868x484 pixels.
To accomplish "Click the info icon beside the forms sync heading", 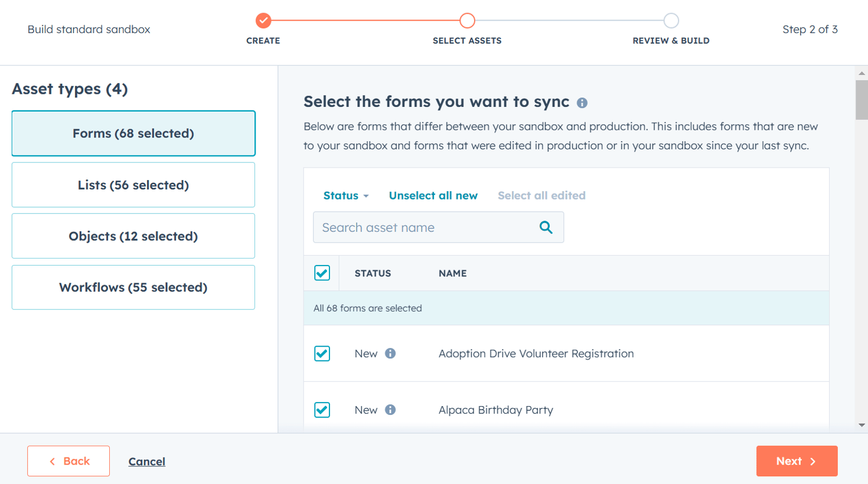I will pos(582,103).
